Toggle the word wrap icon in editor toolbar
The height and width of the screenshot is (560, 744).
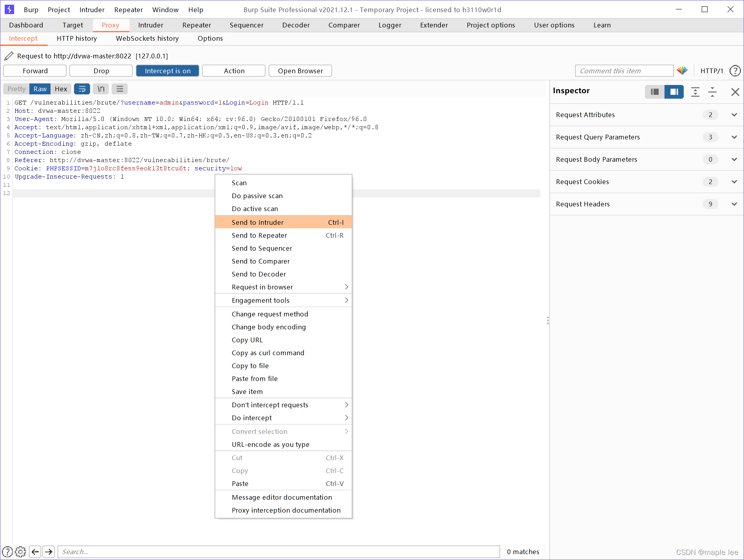point(82,89)
